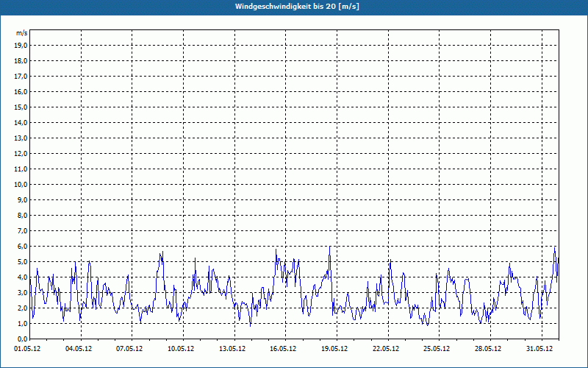Click the 8,0 y-axis label
The height and width of the screenshot is (368, 588).
(x=22, y=215)
